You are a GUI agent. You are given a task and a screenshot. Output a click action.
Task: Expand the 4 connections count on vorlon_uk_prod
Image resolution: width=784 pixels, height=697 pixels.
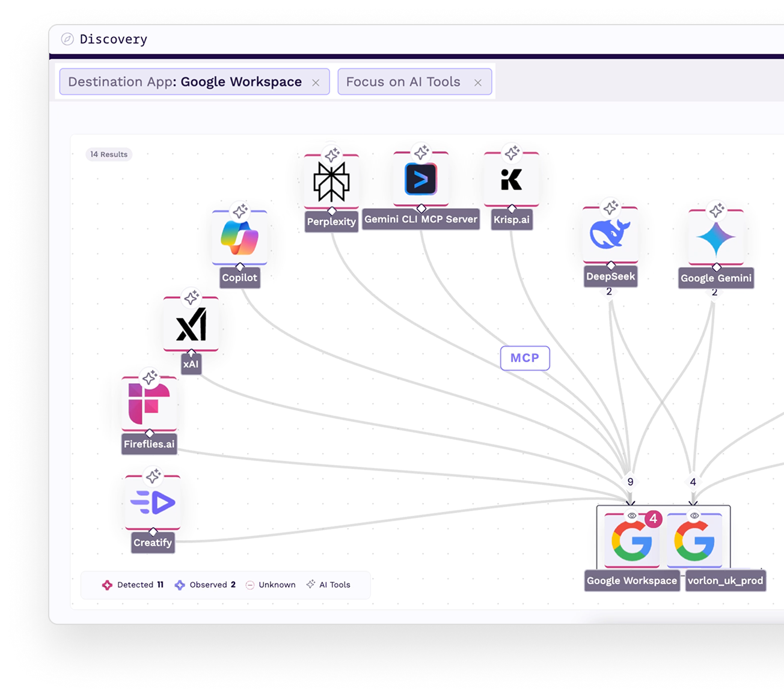tap(693, 482)
